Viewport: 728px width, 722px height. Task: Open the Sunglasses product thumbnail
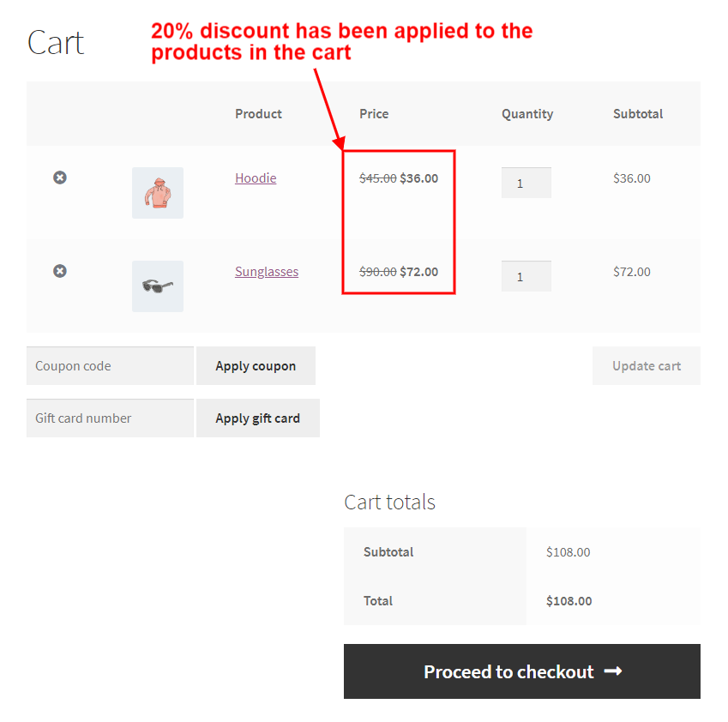click(x=158, y=286)
